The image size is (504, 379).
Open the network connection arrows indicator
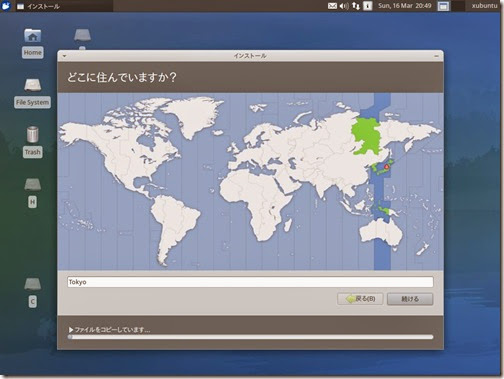[x=356, y=6]
